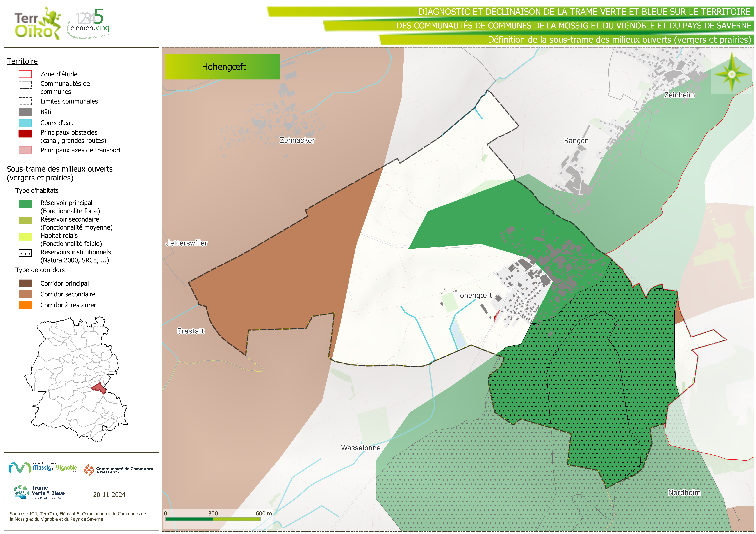Click the Territoire legend heading

22,61
